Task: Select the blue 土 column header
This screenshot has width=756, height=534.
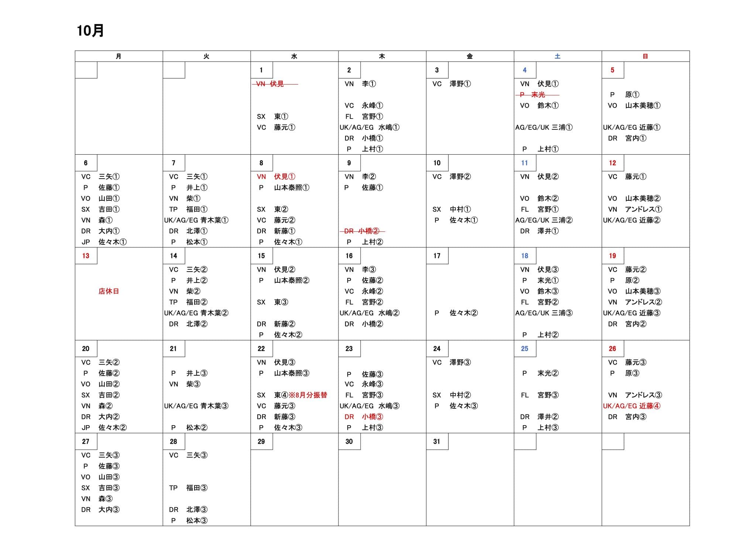Action: (557, 56)
